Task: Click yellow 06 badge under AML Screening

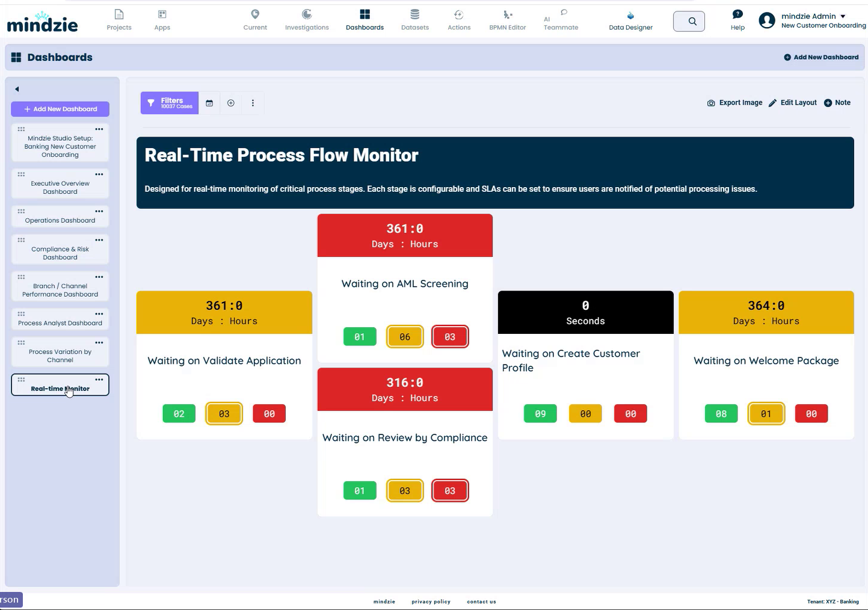Action: (405, 337)
